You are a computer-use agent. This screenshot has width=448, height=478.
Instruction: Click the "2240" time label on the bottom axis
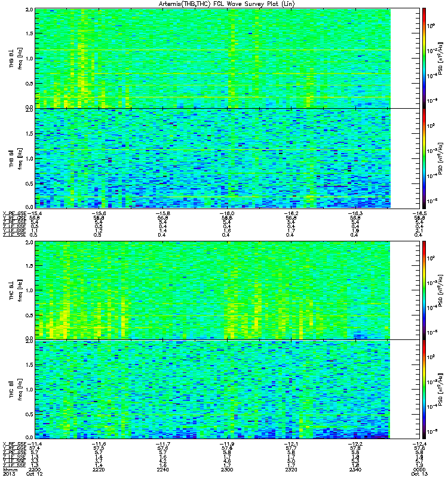(163, 470)
